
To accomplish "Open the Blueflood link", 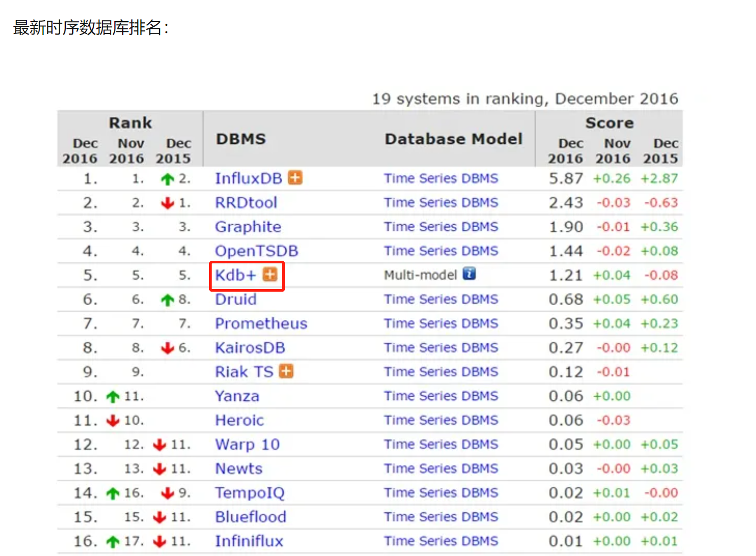I will pos(251,517).
